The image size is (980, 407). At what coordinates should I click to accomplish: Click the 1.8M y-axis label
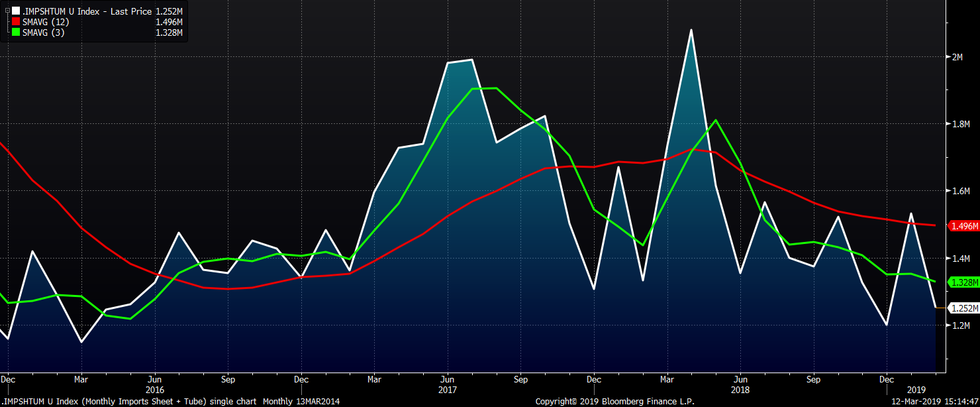tap(960, 124)
